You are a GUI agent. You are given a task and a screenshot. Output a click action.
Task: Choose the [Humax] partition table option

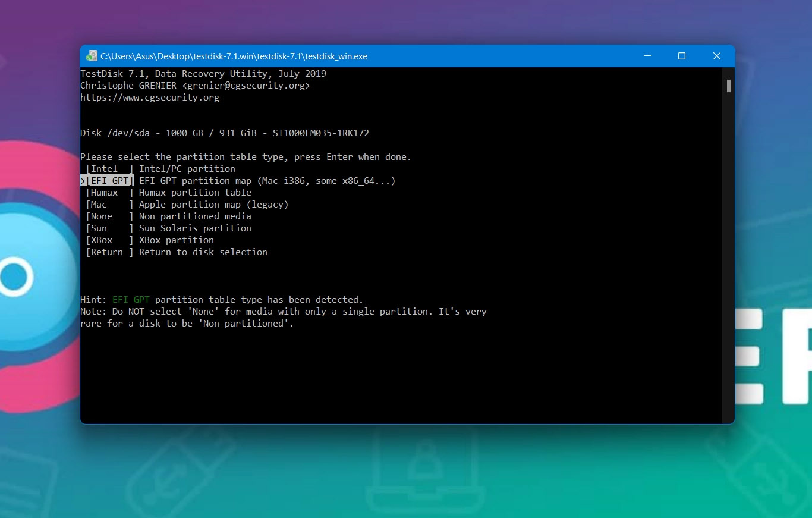pyautogui.click(x=110, y=193)
